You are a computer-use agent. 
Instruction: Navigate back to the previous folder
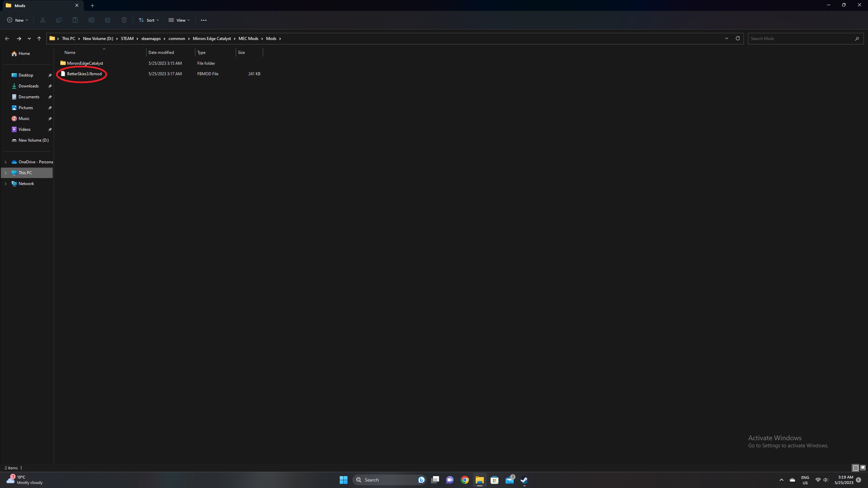(x=7, y=39)
